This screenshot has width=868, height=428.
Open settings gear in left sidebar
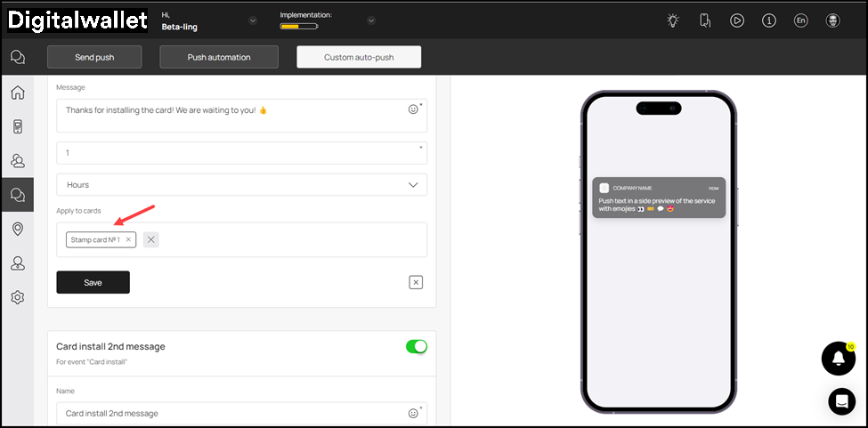pos(17,297)
